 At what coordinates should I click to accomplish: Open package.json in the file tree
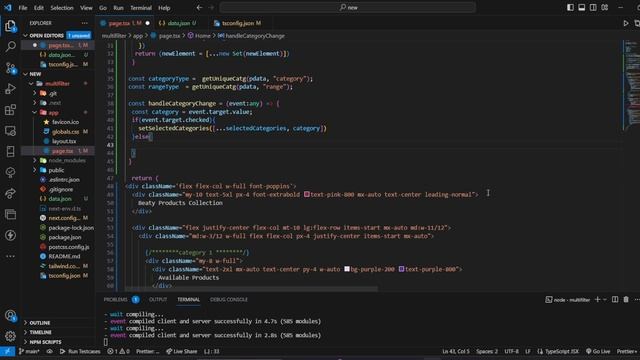click(64, 237)
